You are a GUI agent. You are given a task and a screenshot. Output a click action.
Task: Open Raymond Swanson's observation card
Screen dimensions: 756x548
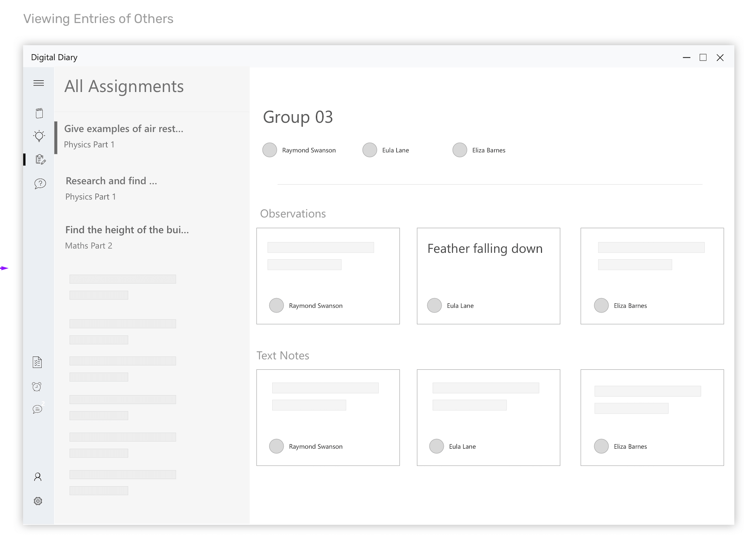pos(328,276)
